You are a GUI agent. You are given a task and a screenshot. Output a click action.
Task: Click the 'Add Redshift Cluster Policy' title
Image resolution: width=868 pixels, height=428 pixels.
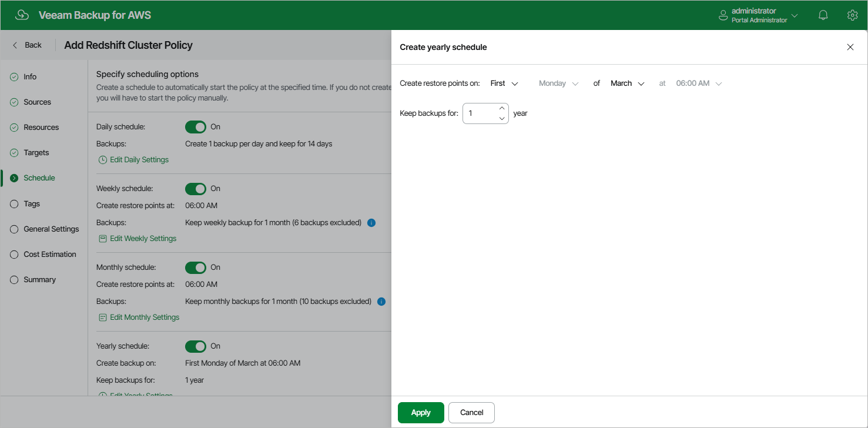pos(128,45)
